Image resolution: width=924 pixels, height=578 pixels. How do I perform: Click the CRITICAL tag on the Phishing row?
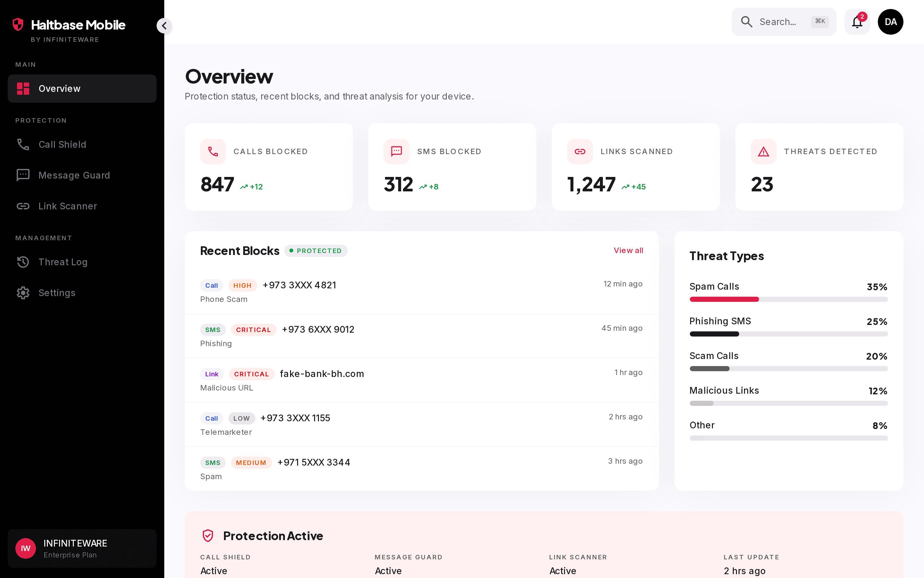coord(253,330)
